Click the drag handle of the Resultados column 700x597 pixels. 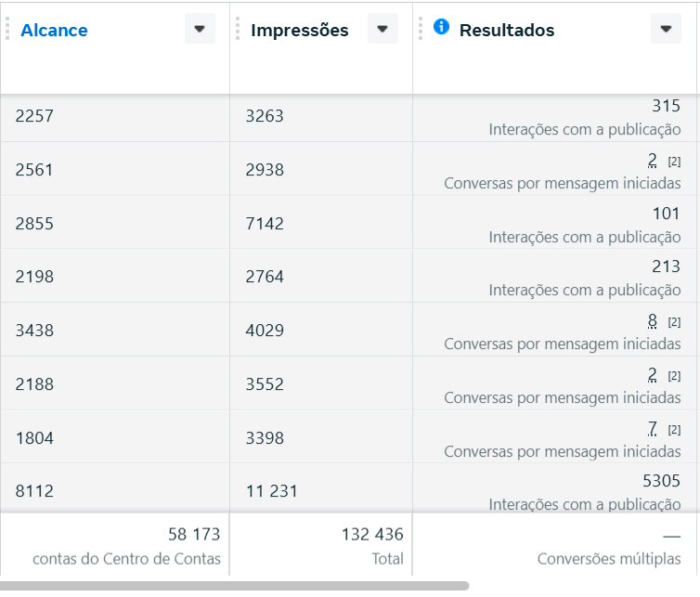(x=421, y=29)
